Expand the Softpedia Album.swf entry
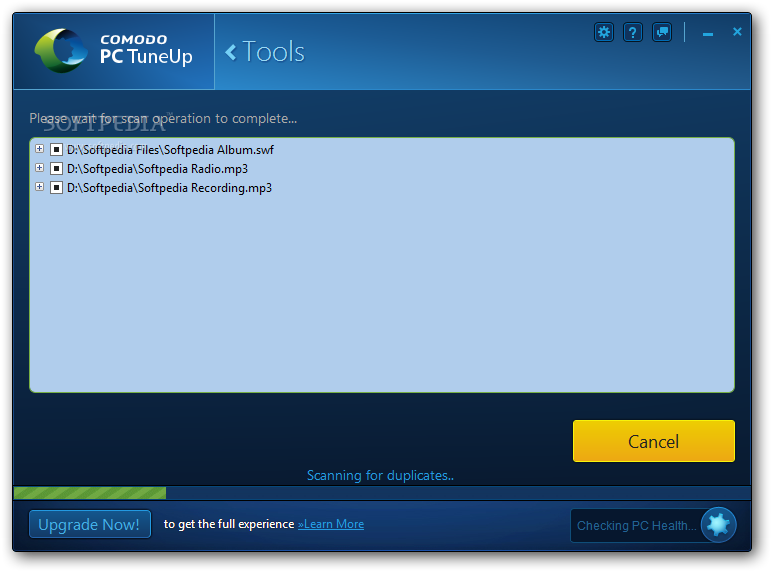 click(39, 149)
